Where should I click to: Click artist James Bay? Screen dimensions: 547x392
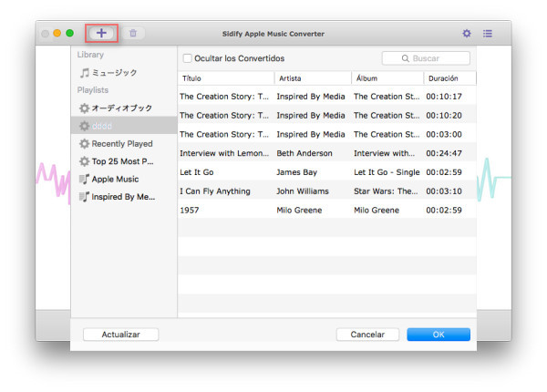296,172
